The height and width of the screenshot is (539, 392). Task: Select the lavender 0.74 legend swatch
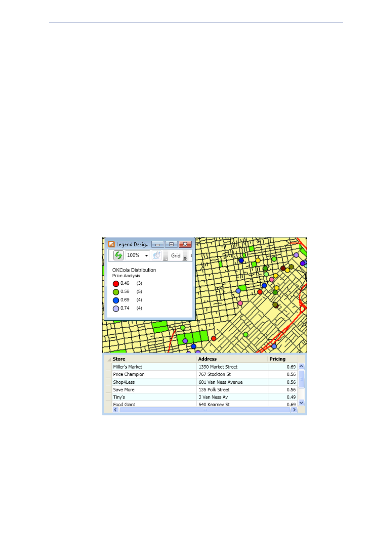116,309
